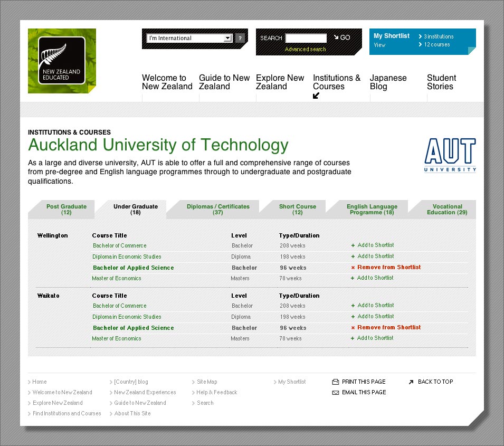
Task: Click the AUT University logo
Action: point(450,155)
